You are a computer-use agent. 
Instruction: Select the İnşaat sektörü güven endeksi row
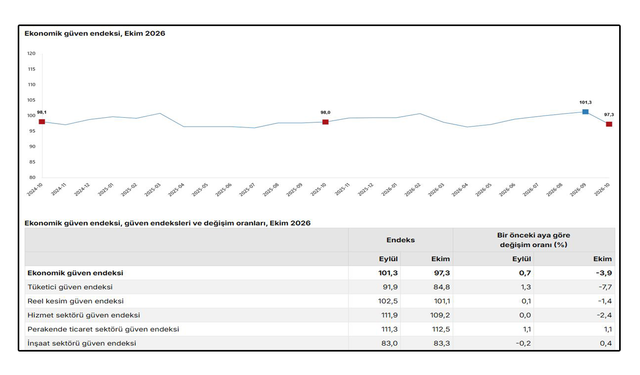coord(320,343)
